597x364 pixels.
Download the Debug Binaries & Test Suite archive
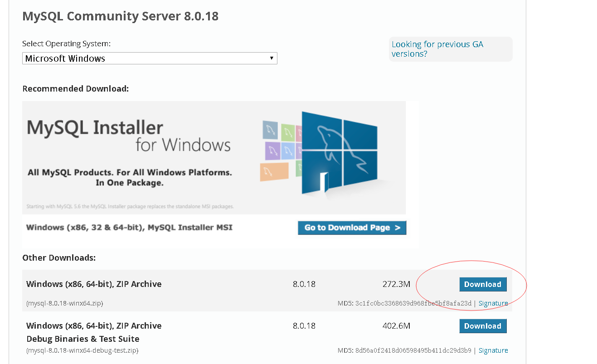coord(483,326)
